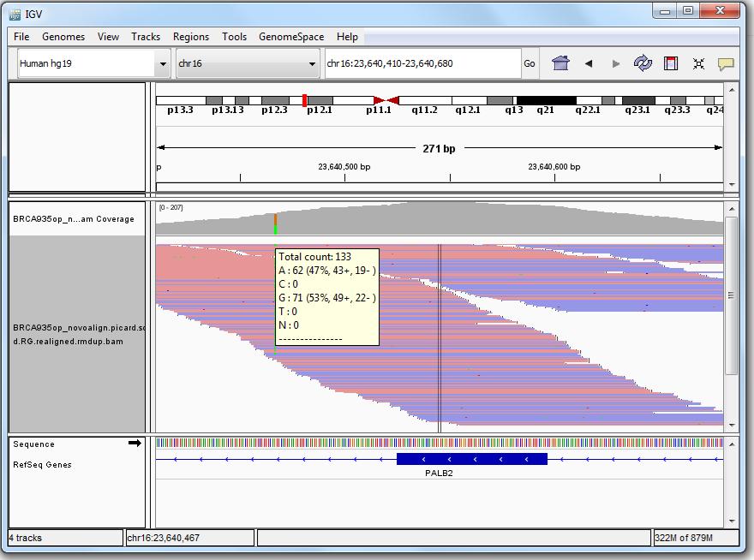Click the top panel scroll up arrow
754x560 pixels.
pyautogui.click(x=732, y=90)
